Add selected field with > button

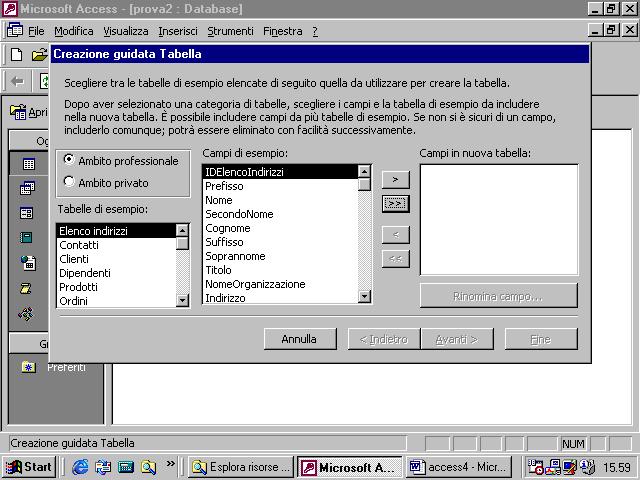point(395,180)
